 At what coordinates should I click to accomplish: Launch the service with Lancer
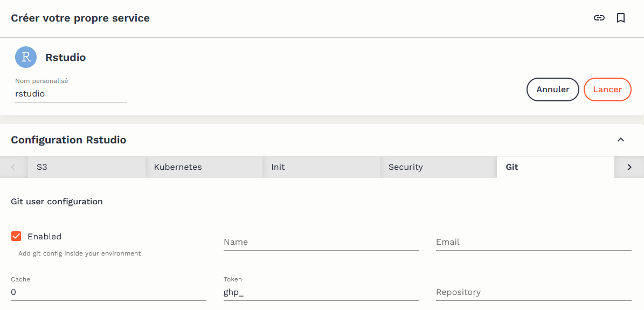607,89
